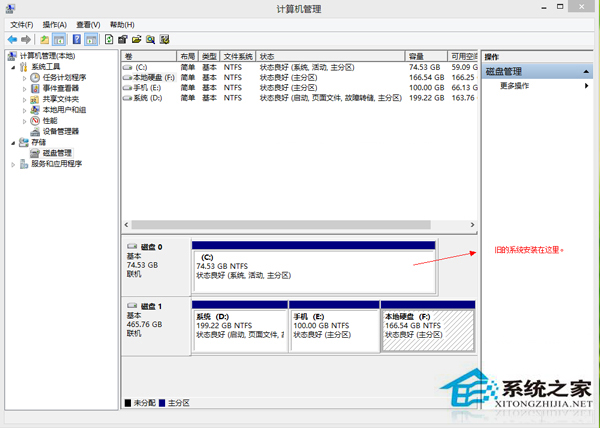600x428 pixels.
Task: Sort by the 布局 column header
Action: coord(188,56)
